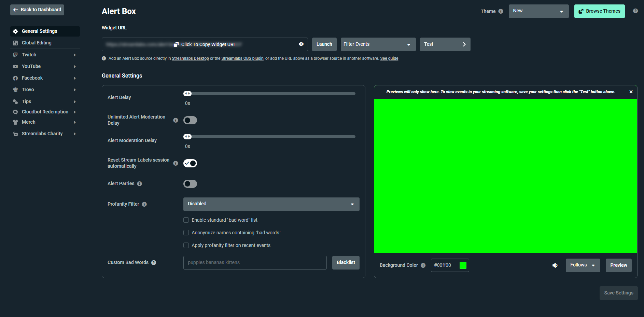
Task: Click help icon next to Custom Bad Words
Action: pyautogui.click(x=154, y=263)
